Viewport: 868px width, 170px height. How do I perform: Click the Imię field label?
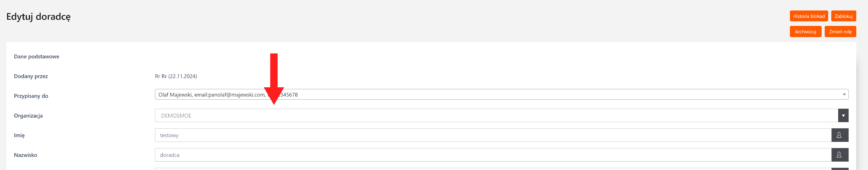tap(19, 135)
